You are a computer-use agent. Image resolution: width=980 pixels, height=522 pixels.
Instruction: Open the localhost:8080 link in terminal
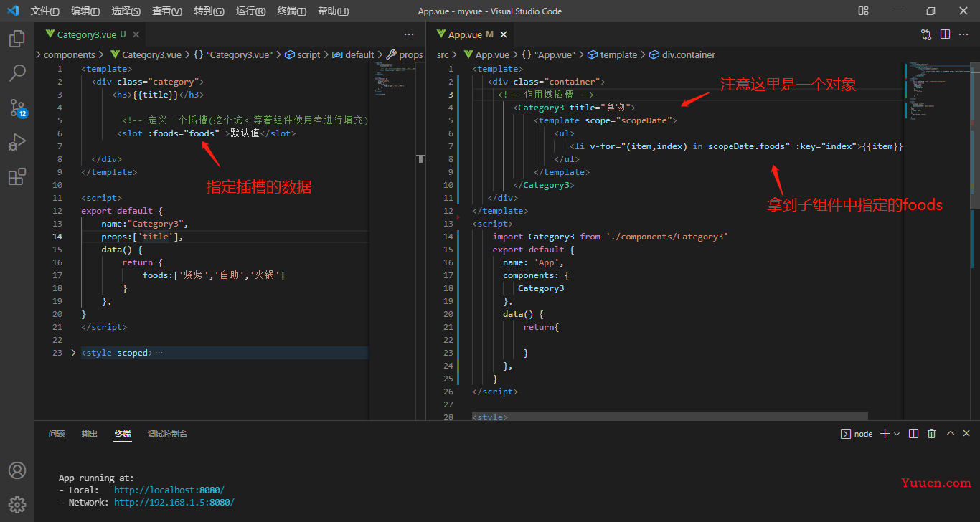click(x=169, y=490)
